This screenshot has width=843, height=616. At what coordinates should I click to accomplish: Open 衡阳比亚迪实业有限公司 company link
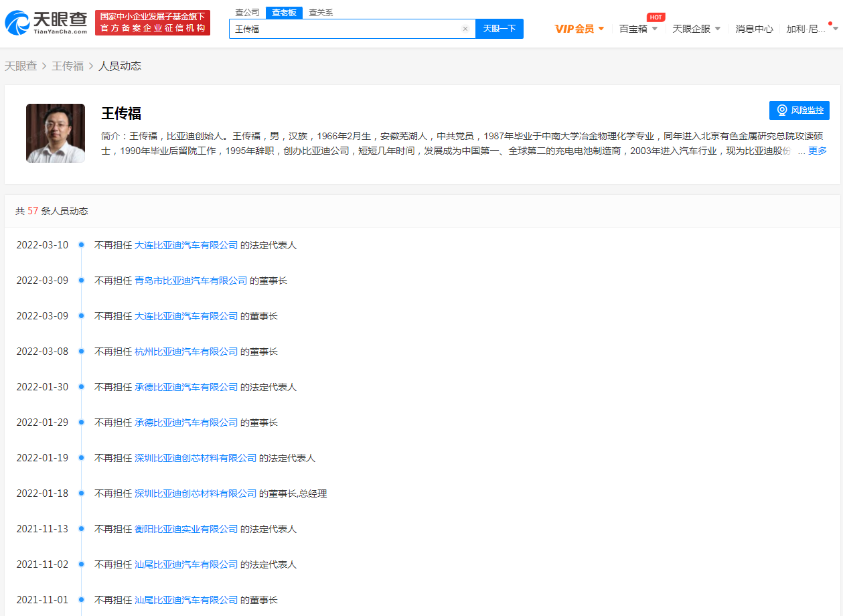click(186, 529)
